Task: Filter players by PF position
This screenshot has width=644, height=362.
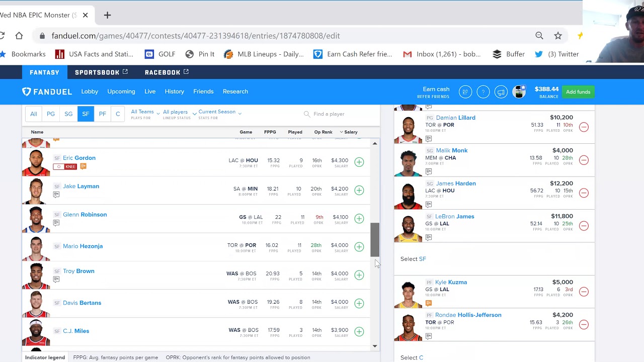Action: click(102, 114)
